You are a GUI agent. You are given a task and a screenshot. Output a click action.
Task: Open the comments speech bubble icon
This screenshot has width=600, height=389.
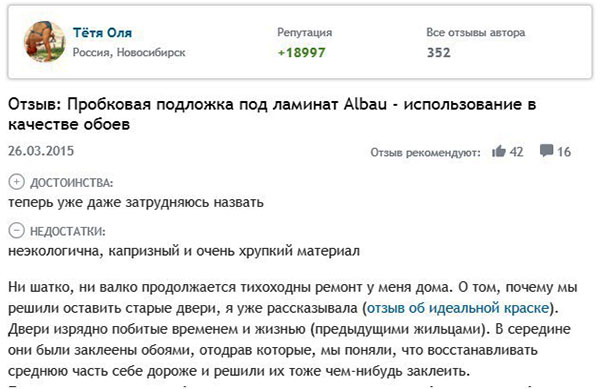(x=546, y=151)
